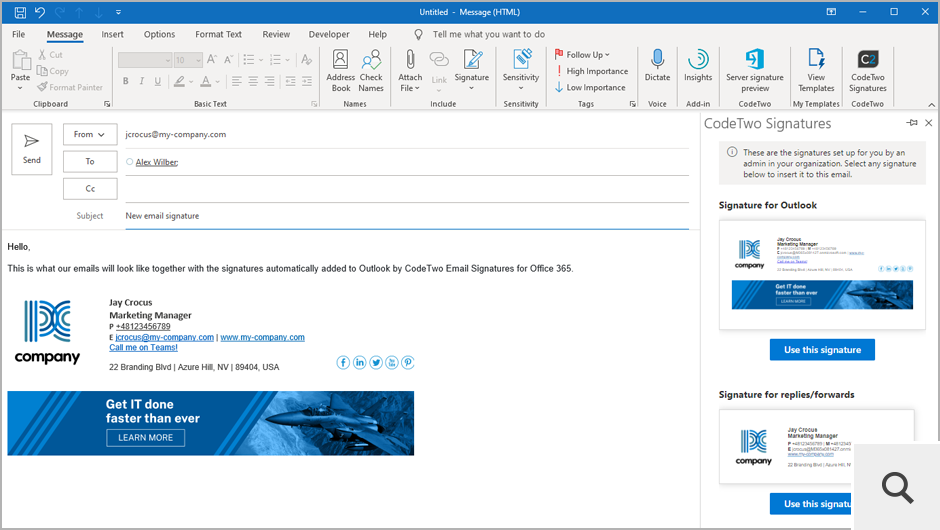Decrease font size with the shrink-font icon

(228, 59)
